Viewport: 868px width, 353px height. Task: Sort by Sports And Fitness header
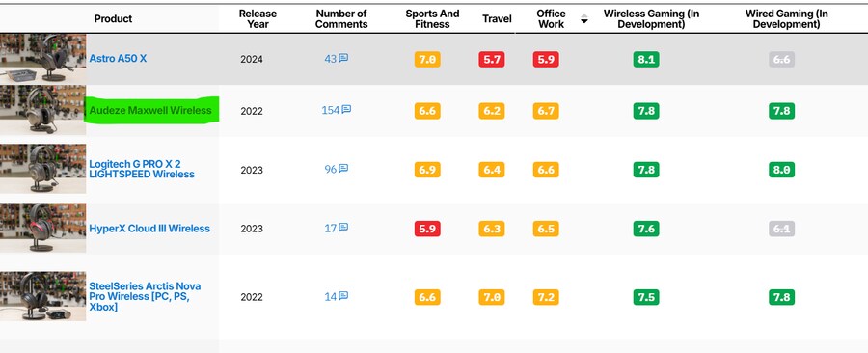432,19
